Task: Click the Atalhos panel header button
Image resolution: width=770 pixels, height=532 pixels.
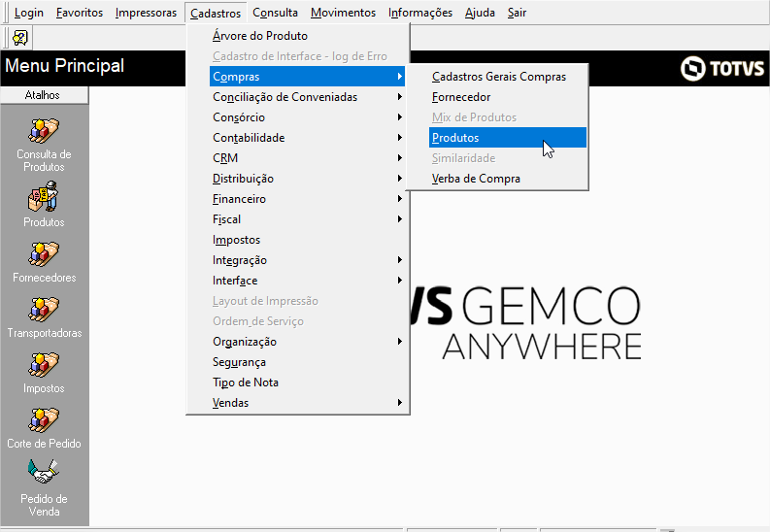Action: click(x=45, y=95)
